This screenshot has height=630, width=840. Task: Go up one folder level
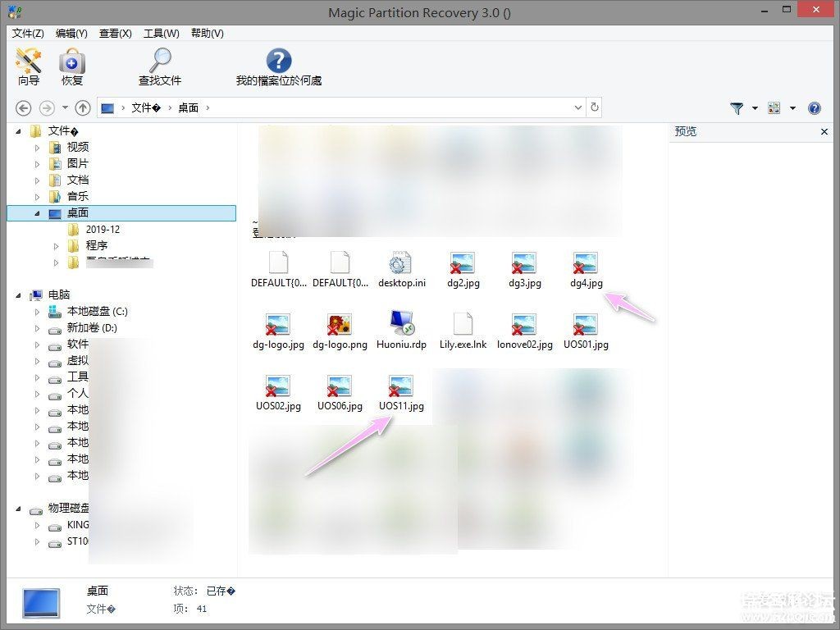(x=83, y=108)
